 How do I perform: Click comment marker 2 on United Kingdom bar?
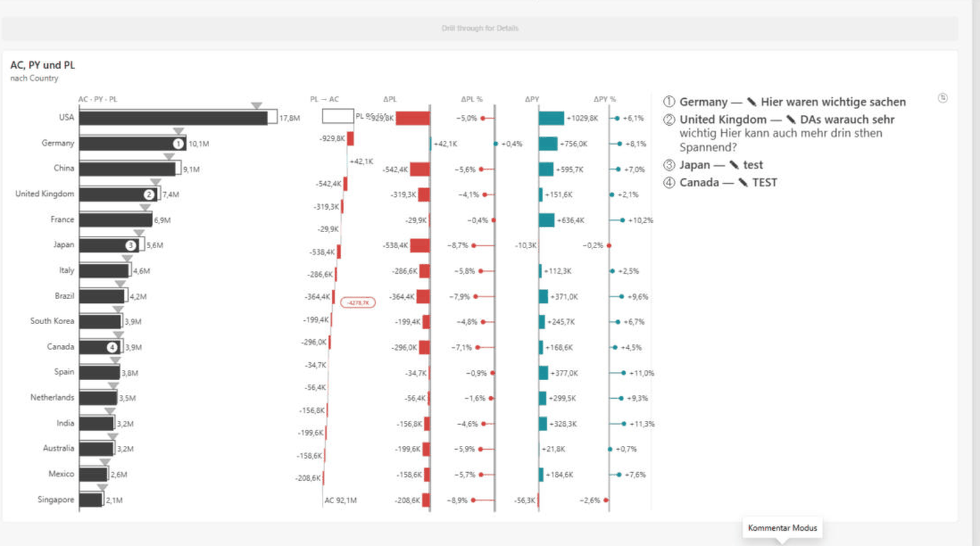pyautogui.click(x=149, y=195)
